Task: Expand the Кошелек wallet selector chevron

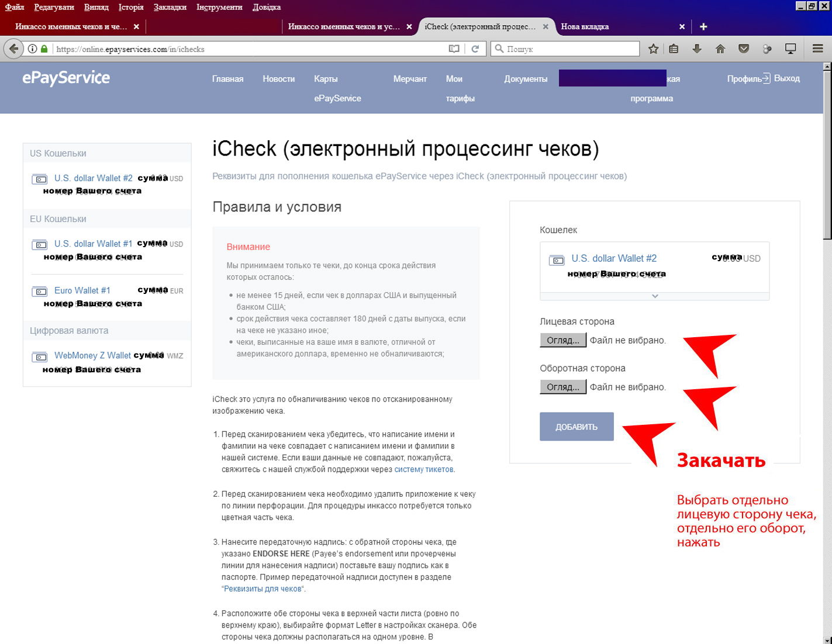Action: pyautogui.click(x=655, y=296)
